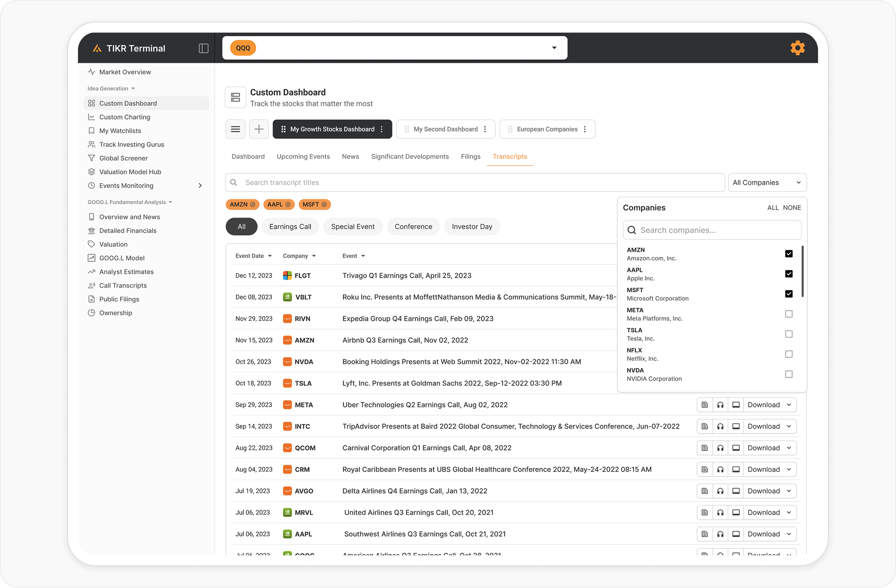The width and height of the screenshot is (896, 588).
Task: Select NONE in the Companies panel
Action: (x=792, y=208)
